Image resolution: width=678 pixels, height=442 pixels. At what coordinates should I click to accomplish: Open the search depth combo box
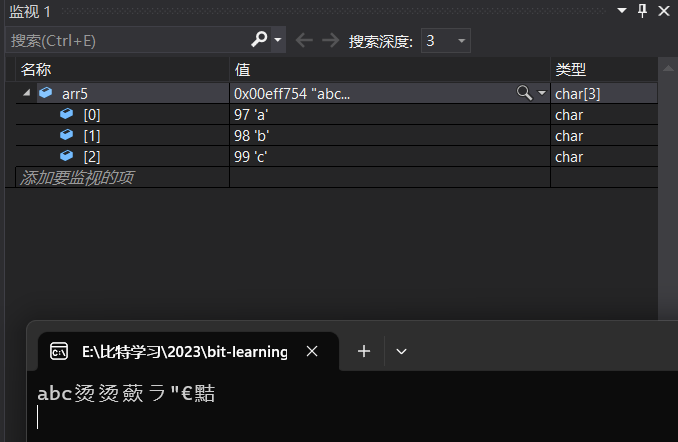click(446, 41)
